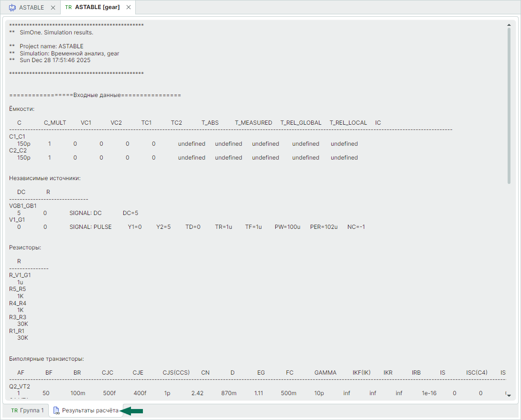Image resolution: width=521 pixels, height=420 pixels.
Task: Click the 'Sun Dec 28 17:51:46 2025' timestamp
Action: coord(55,60)
